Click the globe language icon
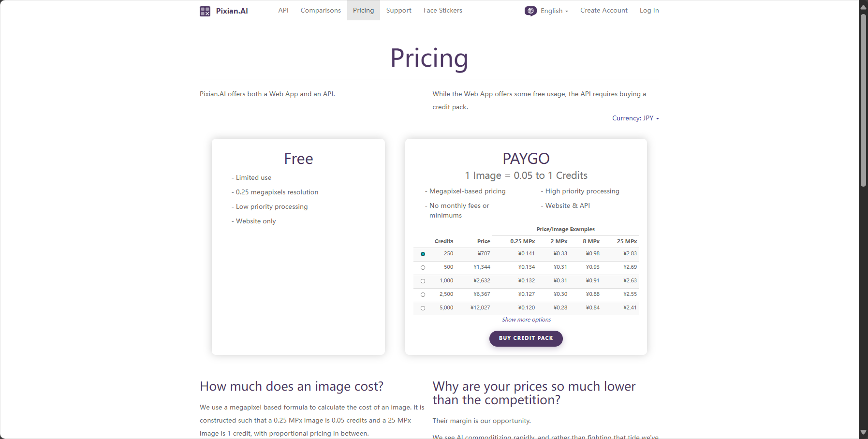The width and height of the screenshot is (868, 439). [530, 11]
